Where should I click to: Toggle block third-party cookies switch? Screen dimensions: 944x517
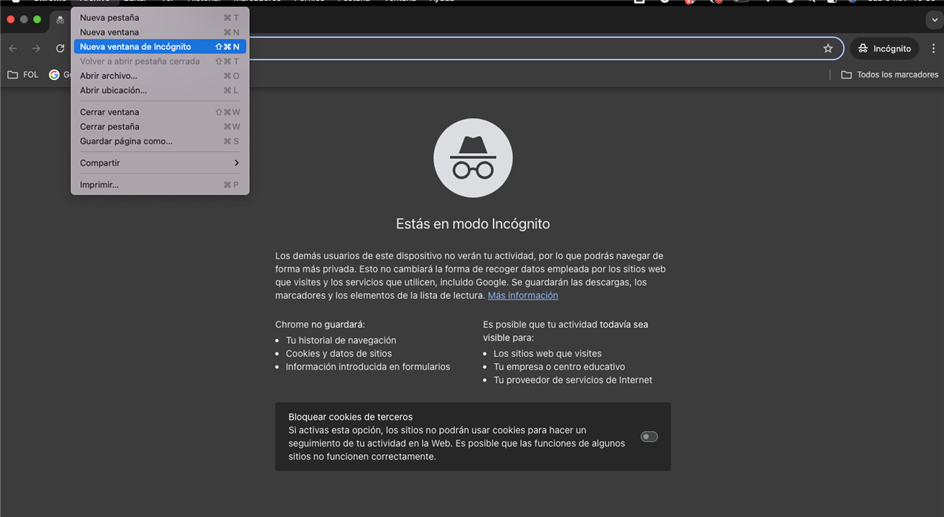click(x=649, y=437)
